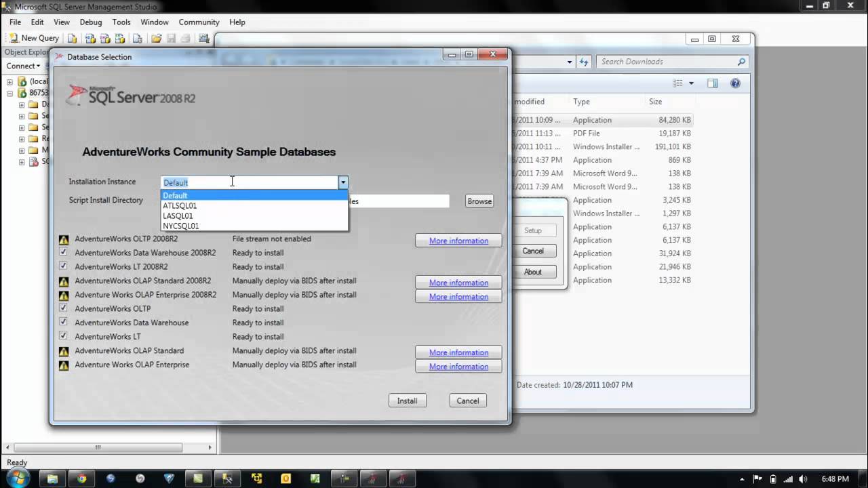Viewport: 868px width, 488px height.
Task: Expand the (local) server node
Action: click(x=10, y=81)
